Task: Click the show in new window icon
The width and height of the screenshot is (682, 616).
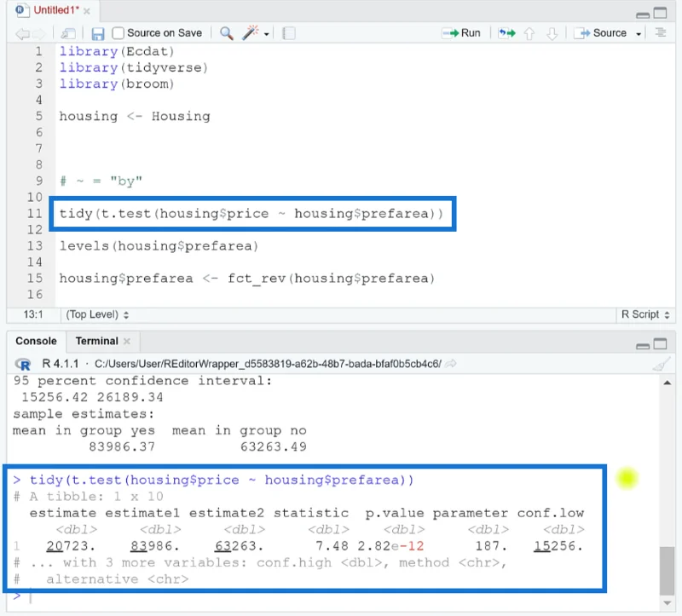Action: coord(68,33)
